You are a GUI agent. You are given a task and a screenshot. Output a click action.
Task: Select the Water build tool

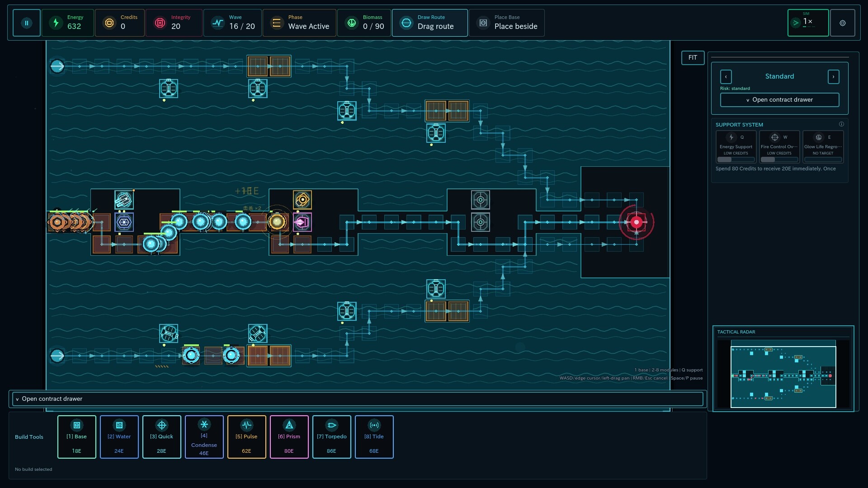click(x=119, y=437)
